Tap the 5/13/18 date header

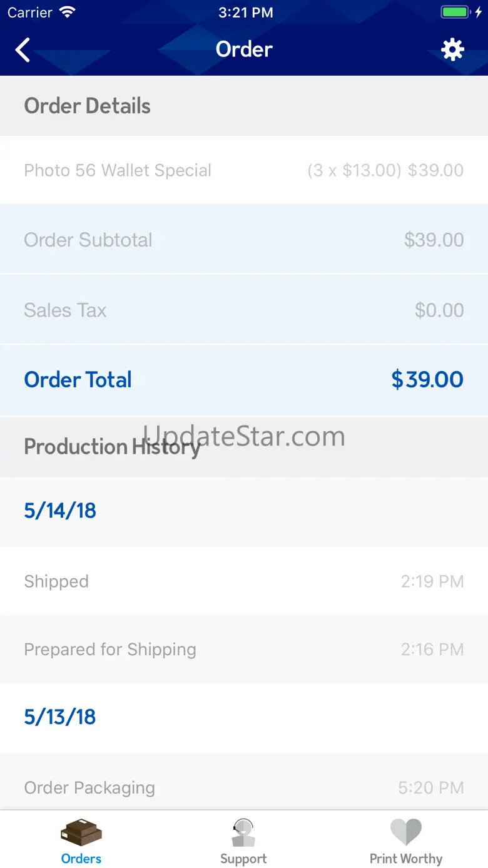pyautogui.click(x=60, y=717)
